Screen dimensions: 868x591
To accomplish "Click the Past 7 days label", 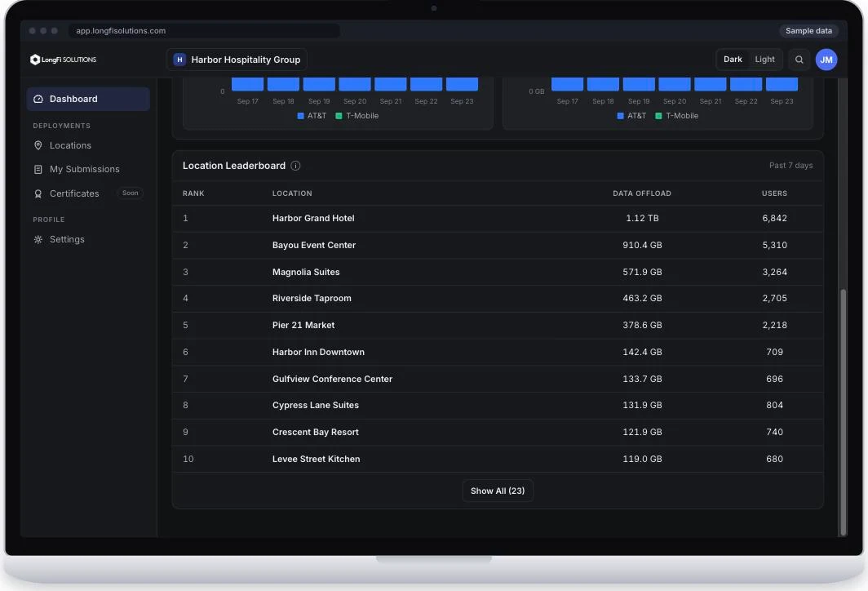I will (790, 166).
